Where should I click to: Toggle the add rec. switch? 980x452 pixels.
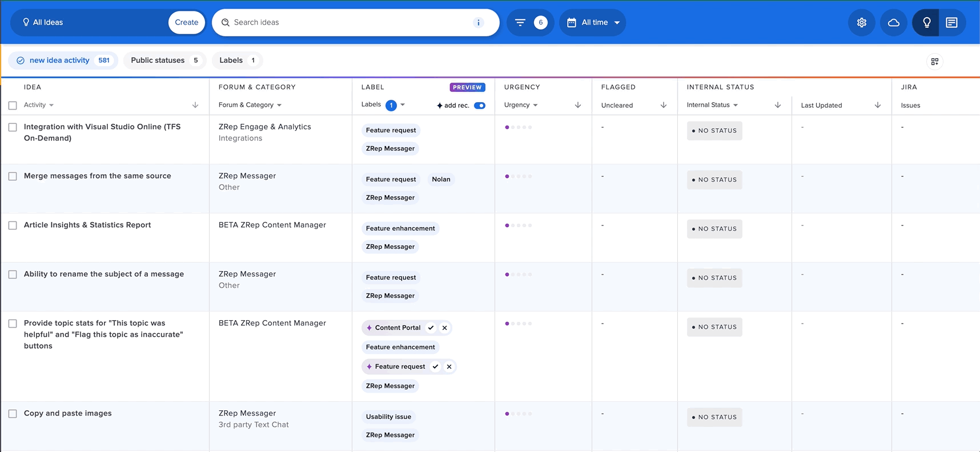480,106
